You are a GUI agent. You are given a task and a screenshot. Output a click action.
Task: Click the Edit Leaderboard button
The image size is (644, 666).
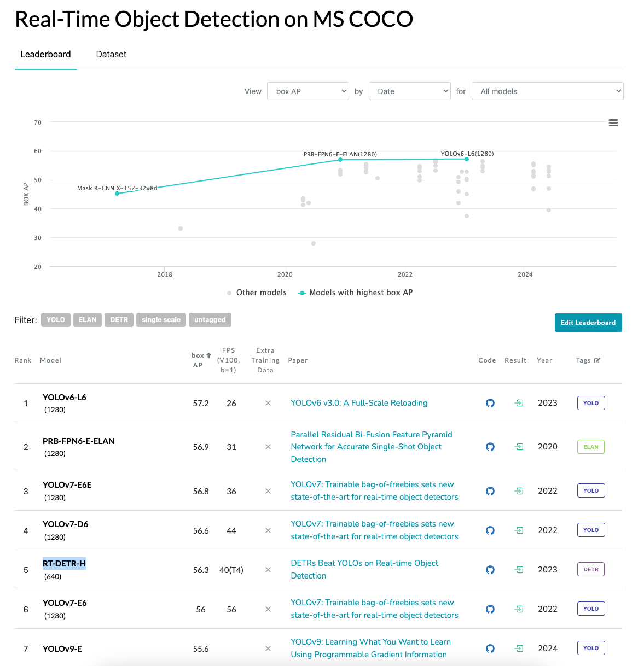point(588,323)
